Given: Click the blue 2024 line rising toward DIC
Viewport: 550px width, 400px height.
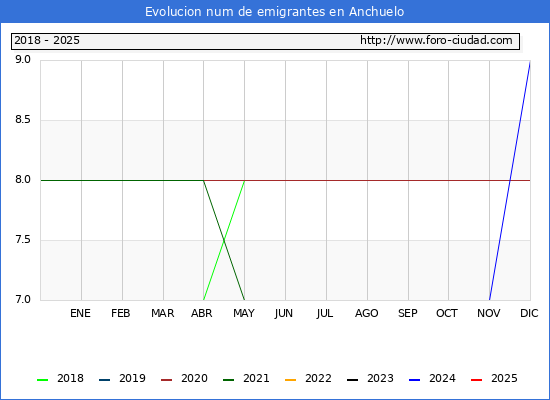Looking at the screenshot, I should coord(510,180).
